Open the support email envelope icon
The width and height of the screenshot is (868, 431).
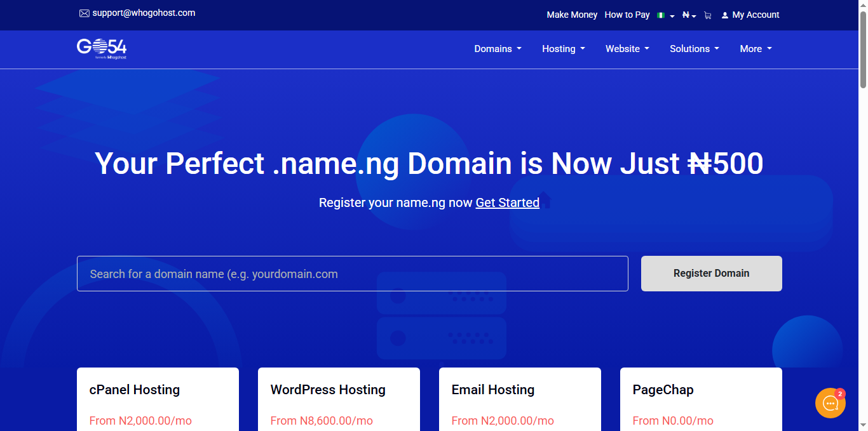point(84,13)
